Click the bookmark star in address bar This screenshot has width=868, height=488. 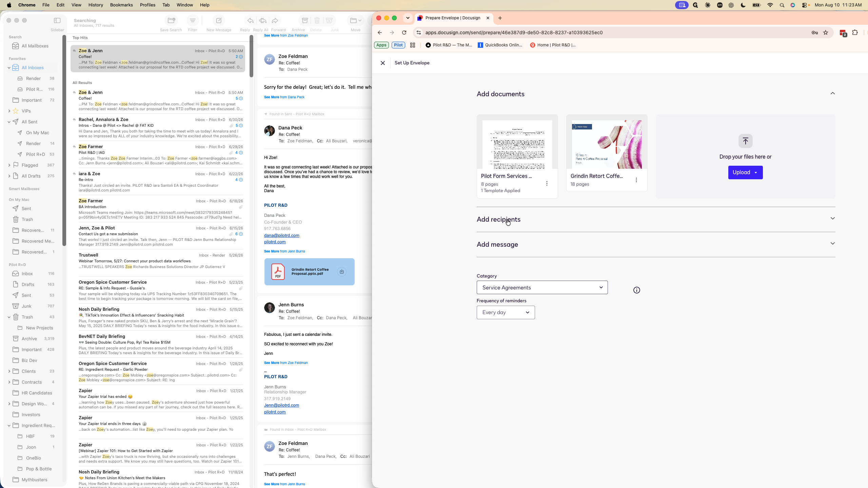826,33
